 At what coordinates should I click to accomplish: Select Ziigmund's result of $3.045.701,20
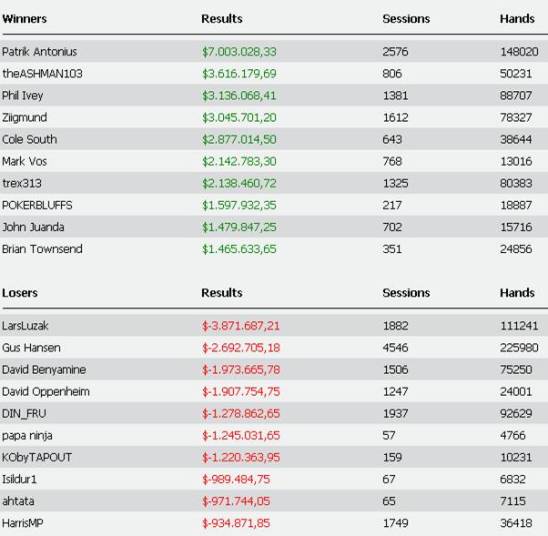click(239, 117)
